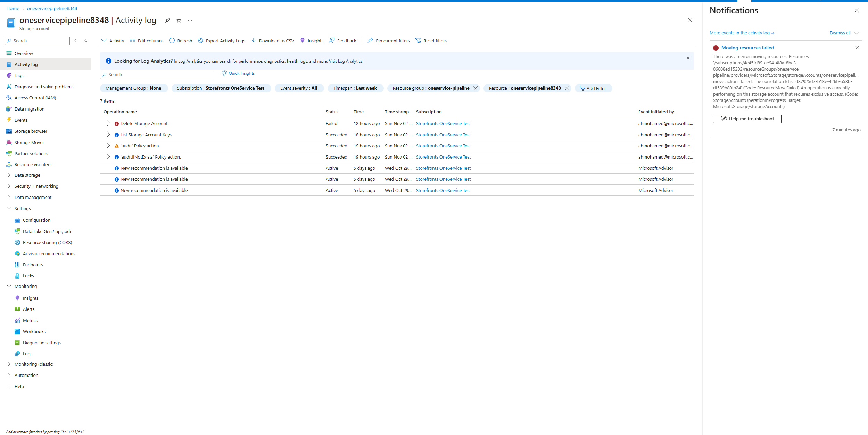Collapse the Monitoring section
Viewport: 868px width, 435px height.
[x=9, y=287]
